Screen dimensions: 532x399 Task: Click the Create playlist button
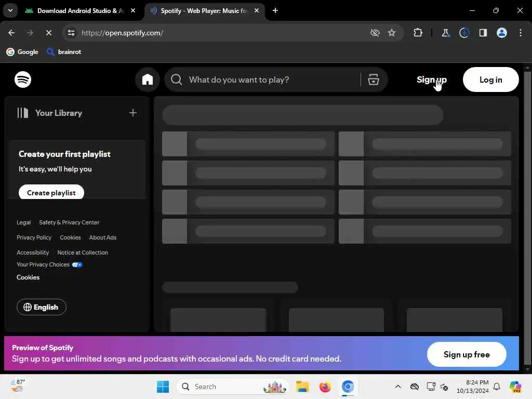point(51,192)
